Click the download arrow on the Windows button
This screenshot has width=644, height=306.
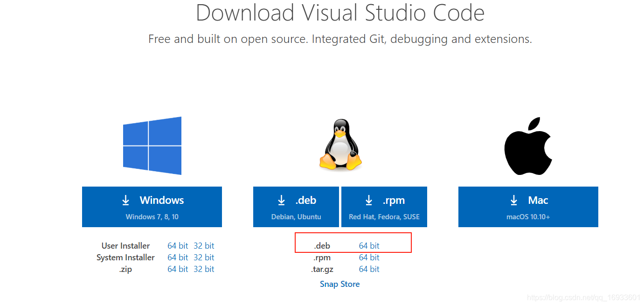(x=126, y=200)
